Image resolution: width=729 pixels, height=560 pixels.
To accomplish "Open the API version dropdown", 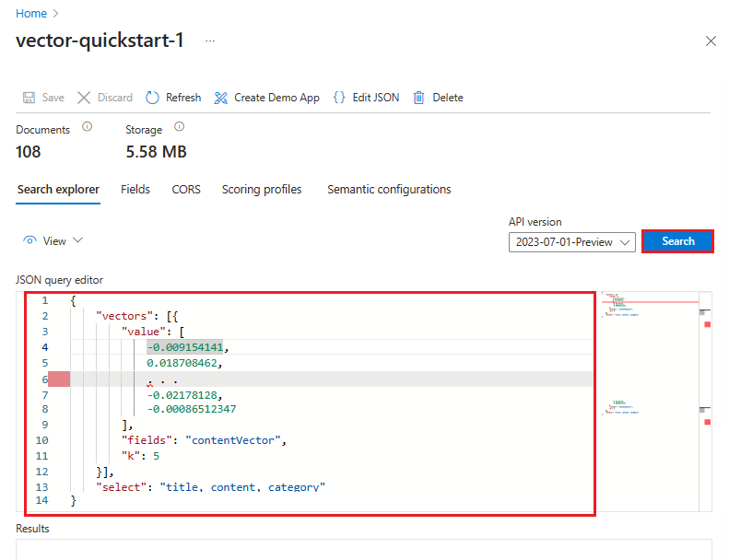I will (x=571, y=241).
